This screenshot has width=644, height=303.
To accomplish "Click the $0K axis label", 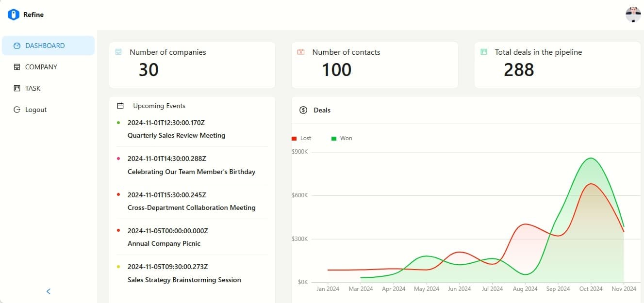I will 303,282.
